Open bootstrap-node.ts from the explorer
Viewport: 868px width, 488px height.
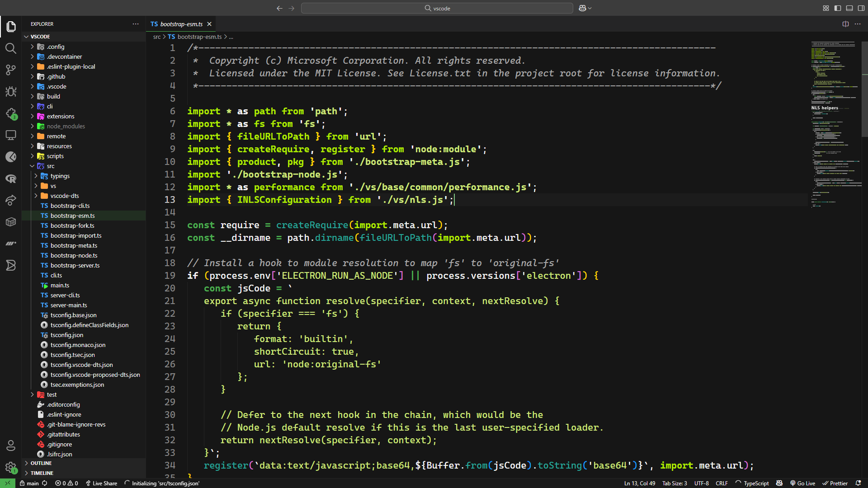tap(74, 255)
